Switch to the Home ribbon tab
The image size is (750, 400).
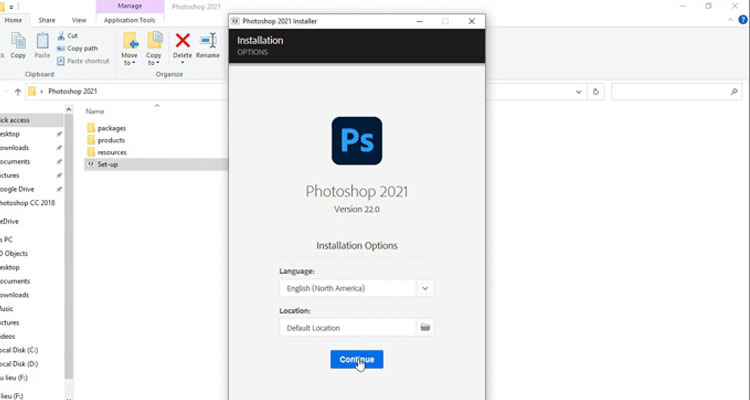pos(13,20)
